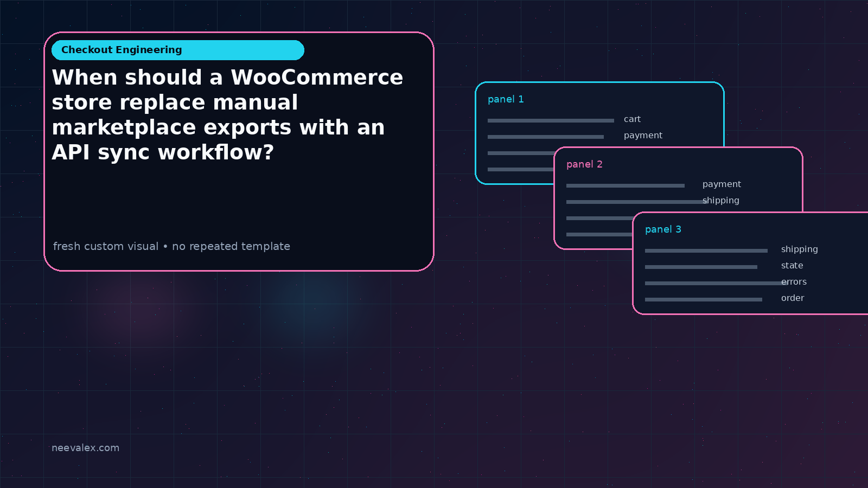Image resolution: width=868 pixels, height=488 pixels.
Task: Select the 'panel 1' title
Action: (506, 99)
